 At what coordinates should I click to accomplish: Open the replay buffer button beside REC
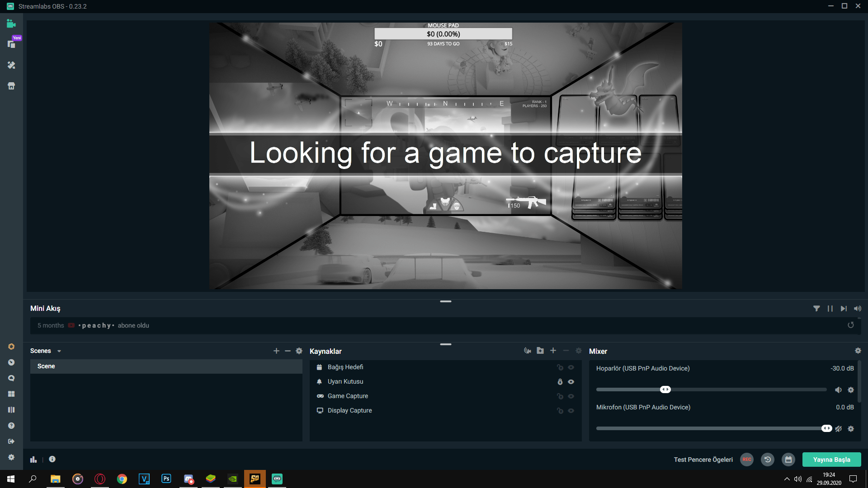point(767,460)
